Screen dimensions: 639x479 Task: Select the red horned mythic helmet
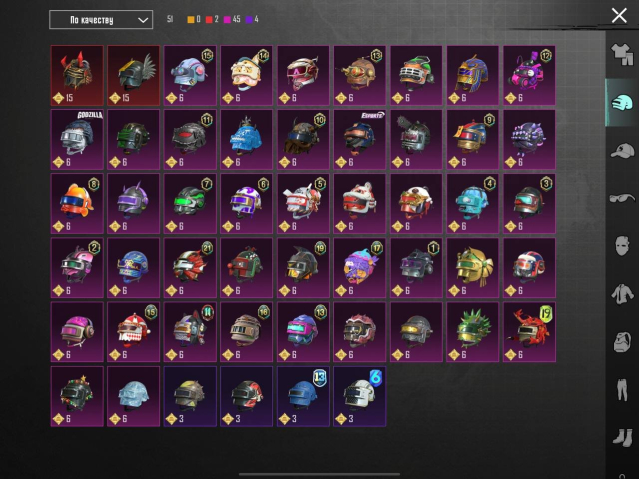77,75
